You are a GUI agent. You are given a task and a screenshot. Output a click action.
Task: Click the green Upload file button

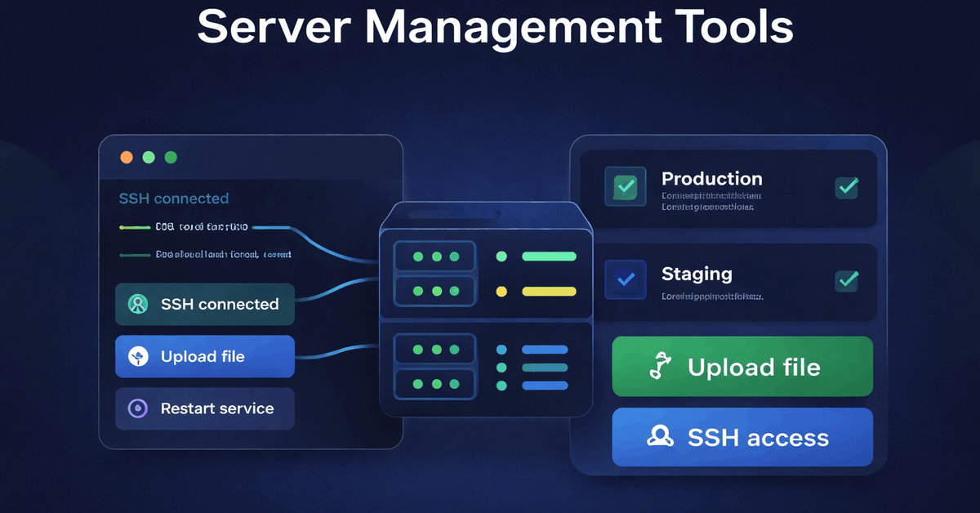point(742,366)
